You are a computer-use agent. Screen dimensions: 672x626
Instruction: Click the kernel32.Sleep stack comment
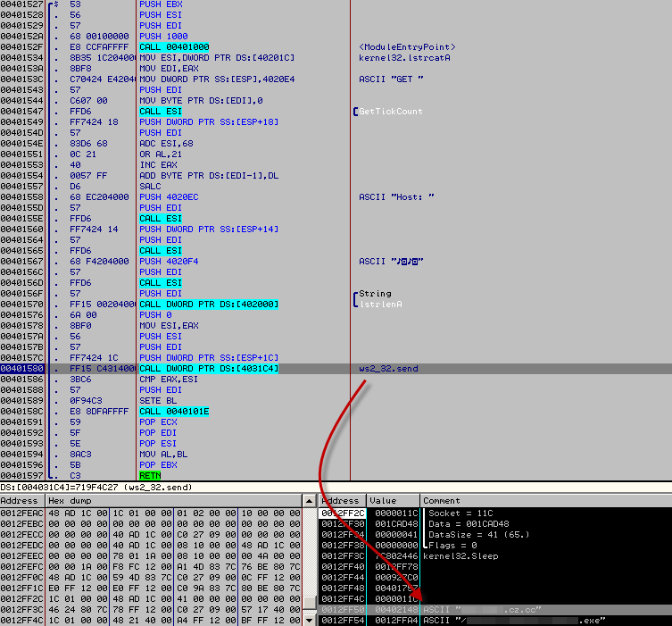tap(460, 556)
